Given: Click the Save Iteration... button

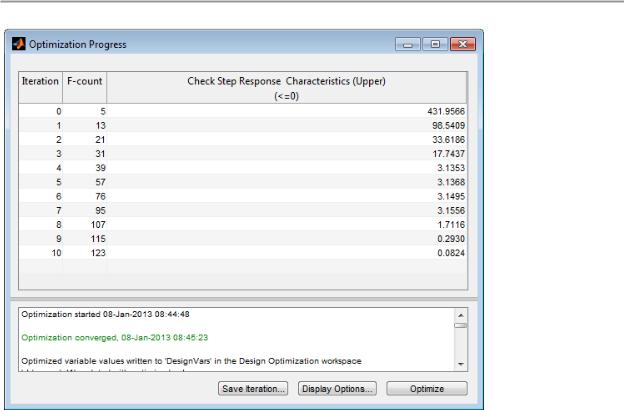Looking at the screenshot, I should coord(253,389).
